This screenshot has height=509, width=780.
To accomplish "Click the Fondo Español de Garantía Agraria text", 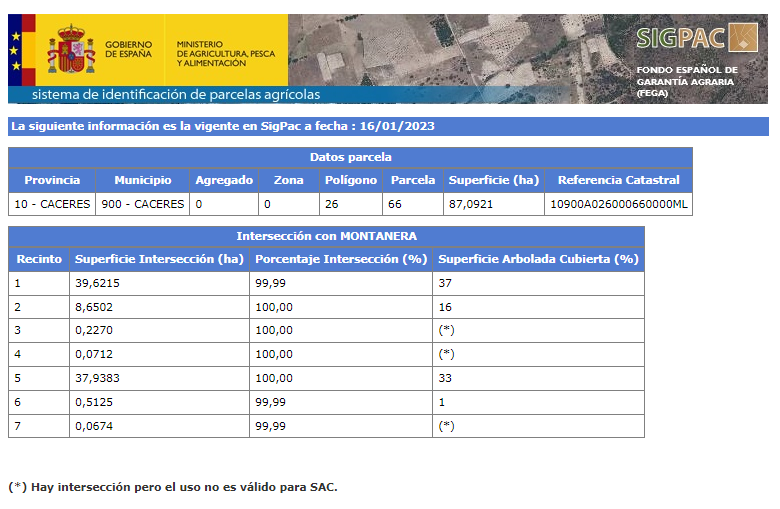I will click(686, 81).
